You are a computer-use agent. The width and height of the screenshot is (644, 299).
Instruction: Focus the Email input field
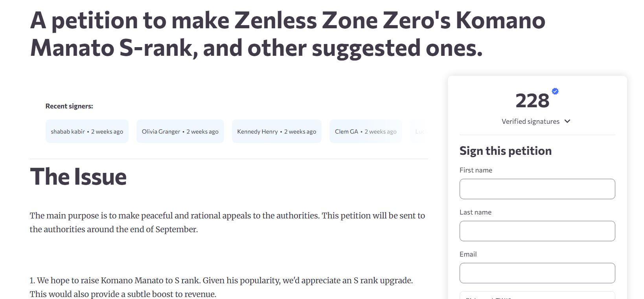[537, 273]
